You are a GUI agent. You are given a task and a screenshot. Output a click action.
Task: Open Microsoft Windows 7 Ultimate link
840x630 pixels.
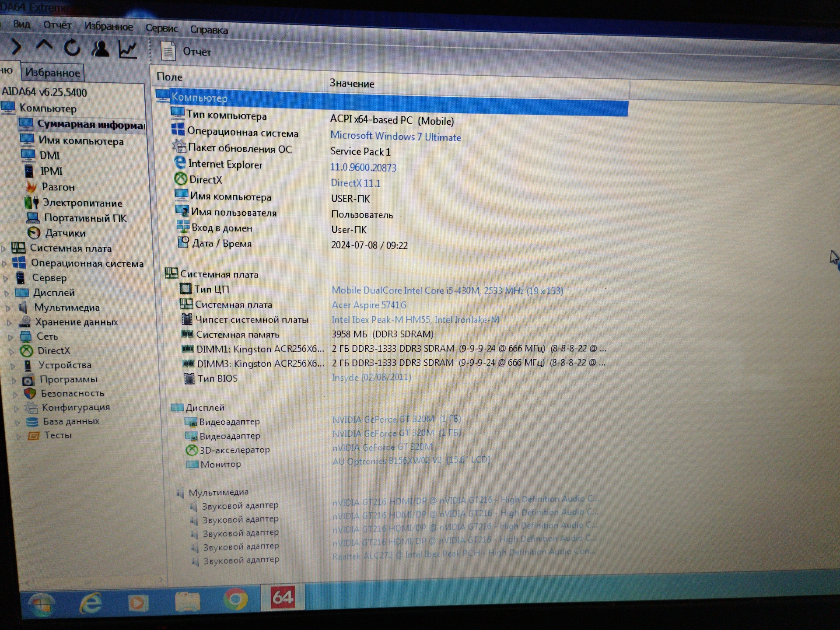point(395,136)
